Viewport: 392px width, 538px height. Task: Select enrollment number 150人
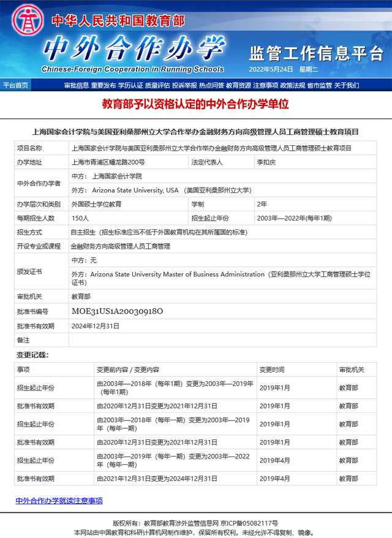pyautogui.click(x=80, y=218)
